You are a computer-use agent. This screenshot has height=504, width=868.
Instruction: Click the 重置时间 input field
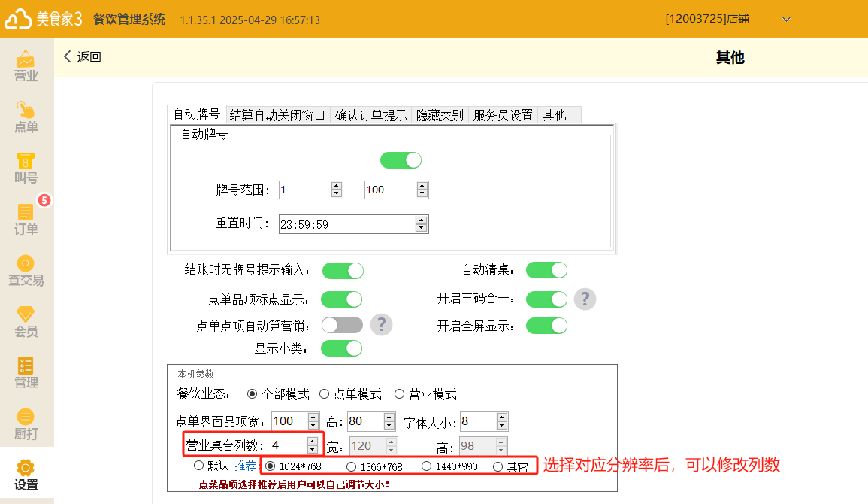pos(346,224)
